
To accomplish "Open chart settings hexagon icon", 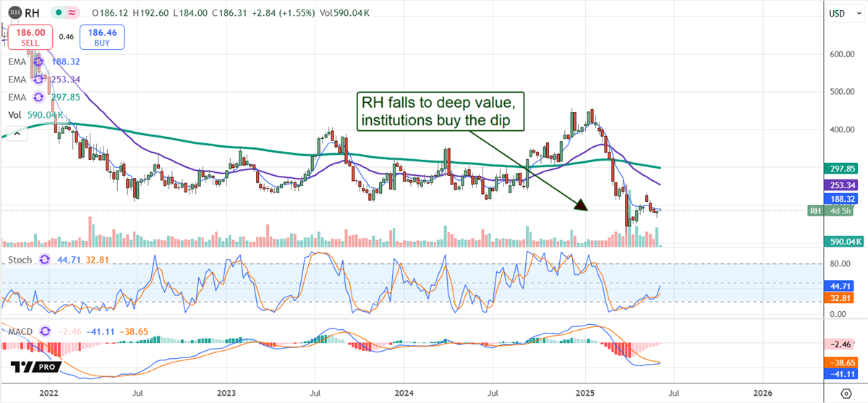I will pyautogui.click(x=845, y=393).
